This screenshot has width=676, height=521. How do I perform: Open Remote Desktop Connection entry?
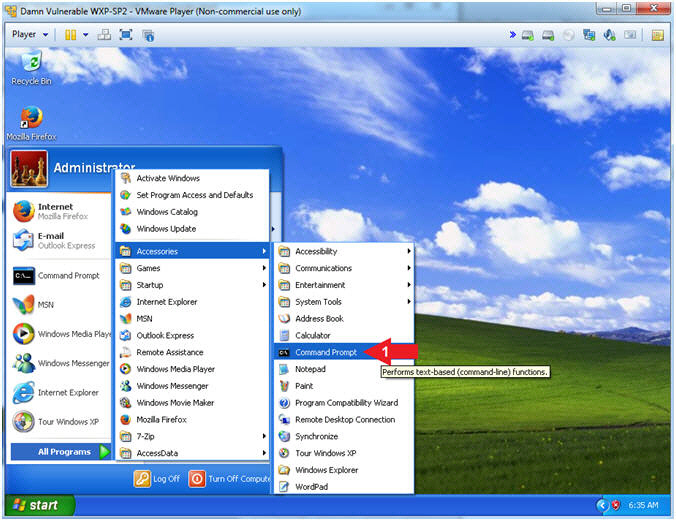(x=344, y=420)
